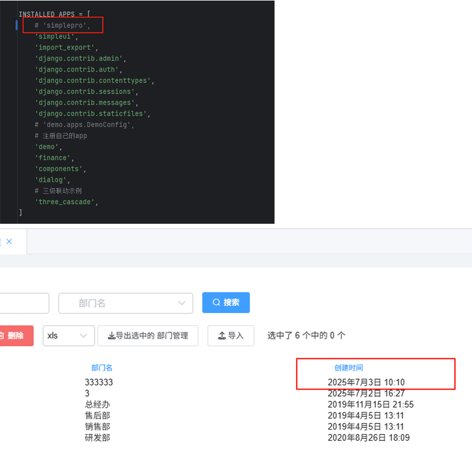
Task: Click the trash icon in the 删除 button
Action: click(x=2, y=335)
